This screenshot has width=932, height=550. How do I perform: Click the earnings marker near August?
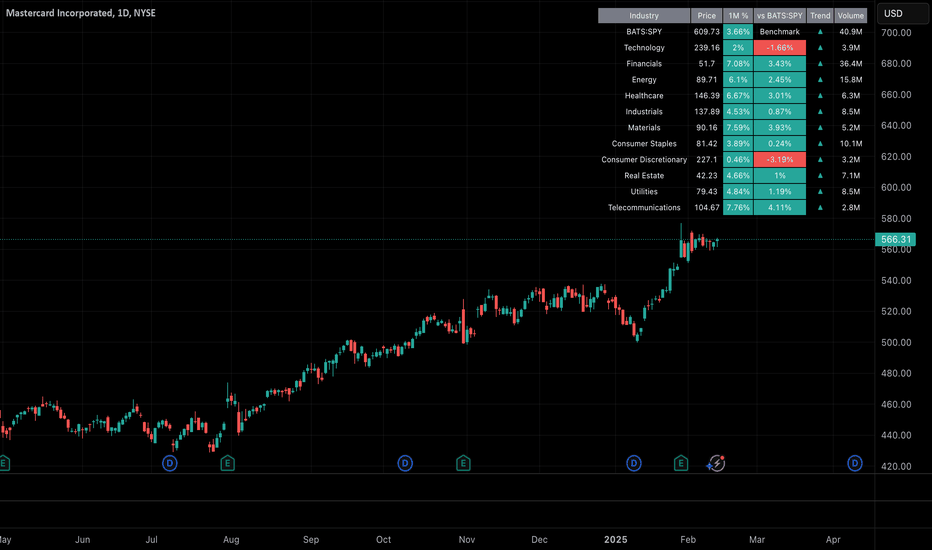pos(228,463)
